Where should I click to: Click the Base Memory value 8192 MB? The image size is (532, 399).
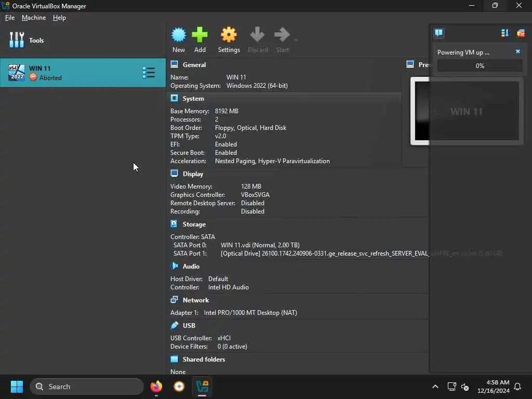click(x=227, y=111)
